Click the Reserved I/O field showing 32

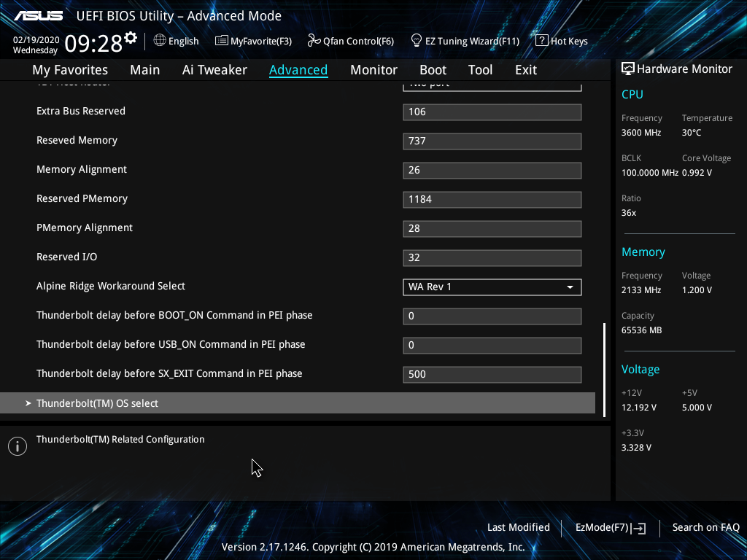[492, 258]
